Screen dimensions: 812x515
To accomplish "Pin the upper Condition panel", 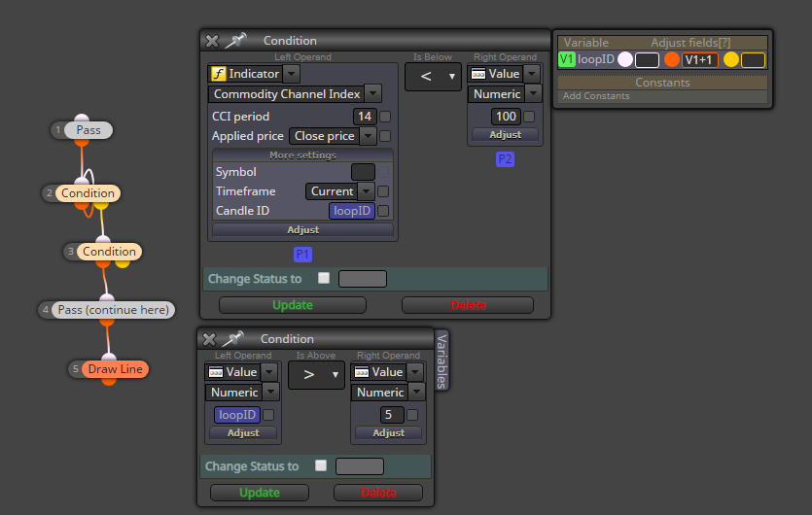I will [x=235, y=41].
